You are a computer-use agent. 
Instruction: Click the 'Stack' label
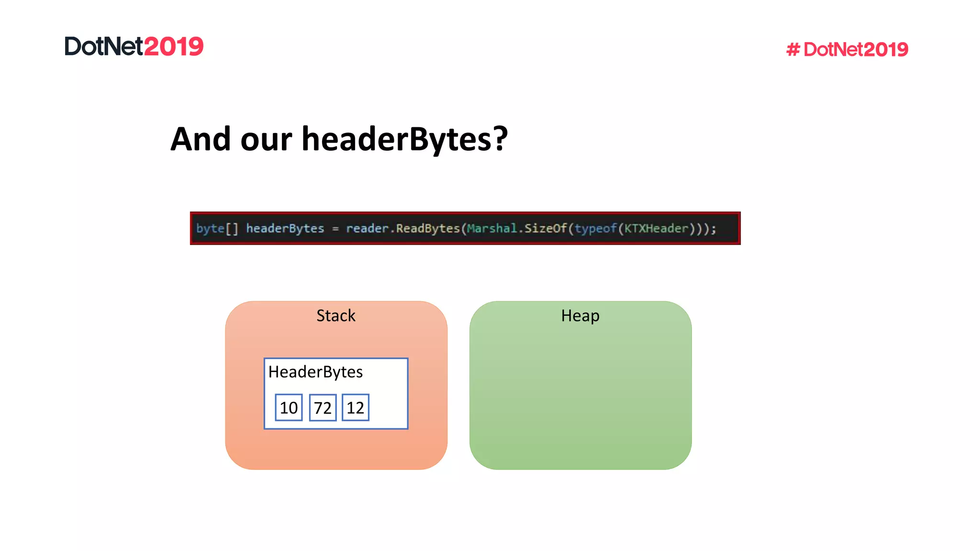click(336, 316)
